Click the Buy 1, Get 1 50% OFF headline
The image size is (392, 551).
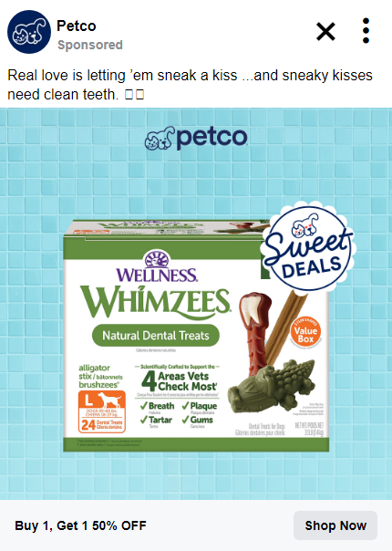tap(80, 525)
